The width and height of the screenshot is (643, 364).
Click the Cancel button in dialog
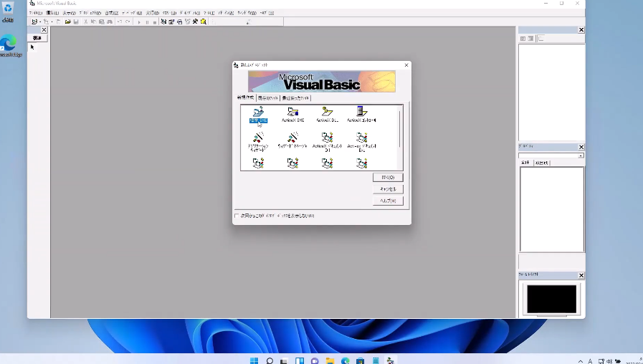click(388, 189)
